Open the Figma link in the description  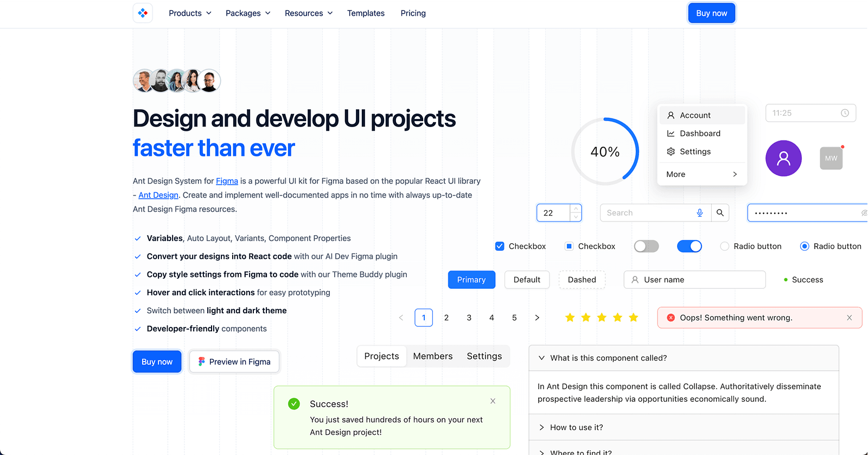[x=227, y=181]
